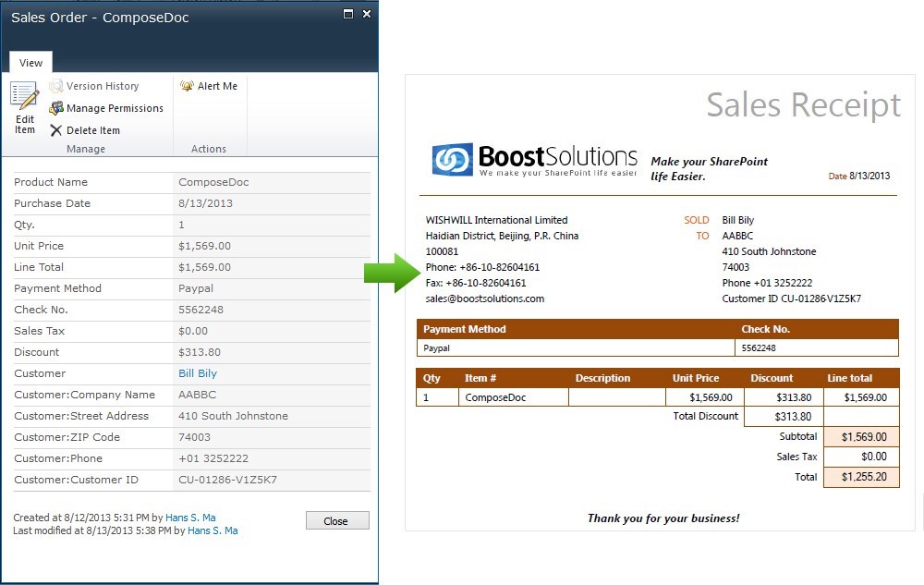This screenshot has height=585, width=924.
Task: Click the receipt Sales Tax amount $0.00
Action: (874, 457)
